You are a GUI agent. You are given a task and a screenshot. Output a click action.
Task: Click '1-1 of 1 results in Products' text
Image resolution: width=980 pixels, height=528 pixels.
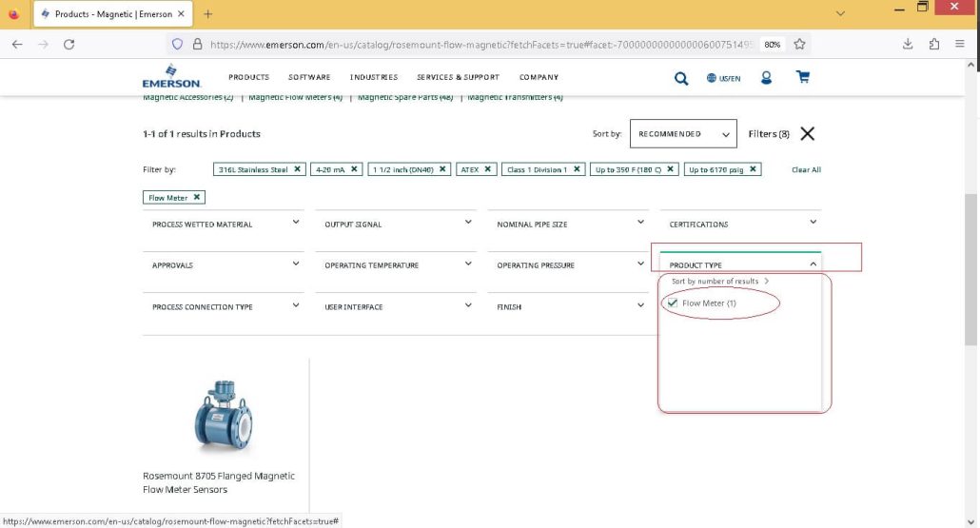(x=202, y=134)
